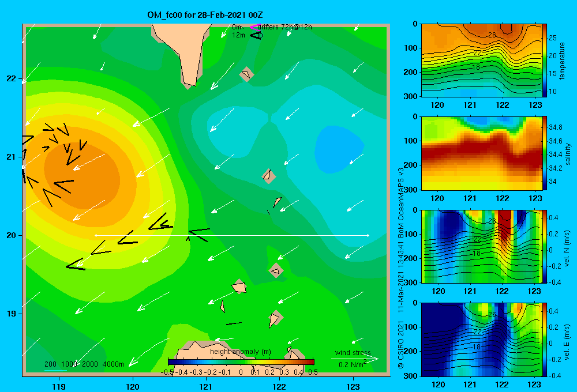
Task: Click the '© CSIRO 2021' copyright text
Action: (x=401, y=344)
